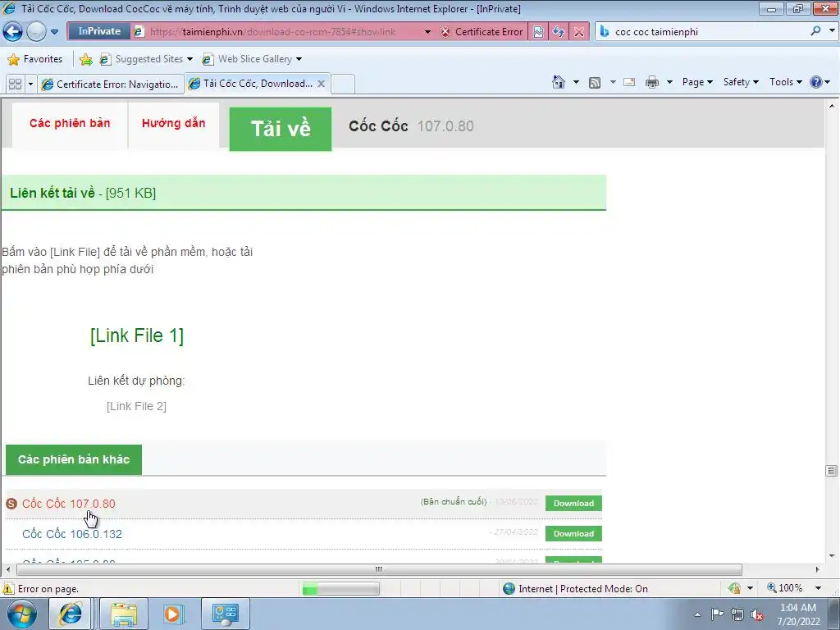This screenshot has width=840, height=630.
Task: Open Action Center flag tray icon
Action: pyautogui.click(x=717, y=614)
